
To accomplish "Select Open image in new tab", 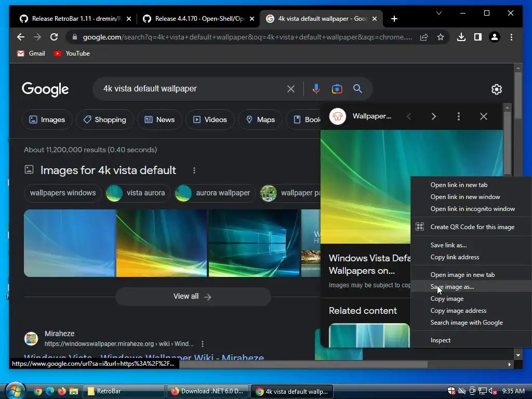I will coord(471,274).
